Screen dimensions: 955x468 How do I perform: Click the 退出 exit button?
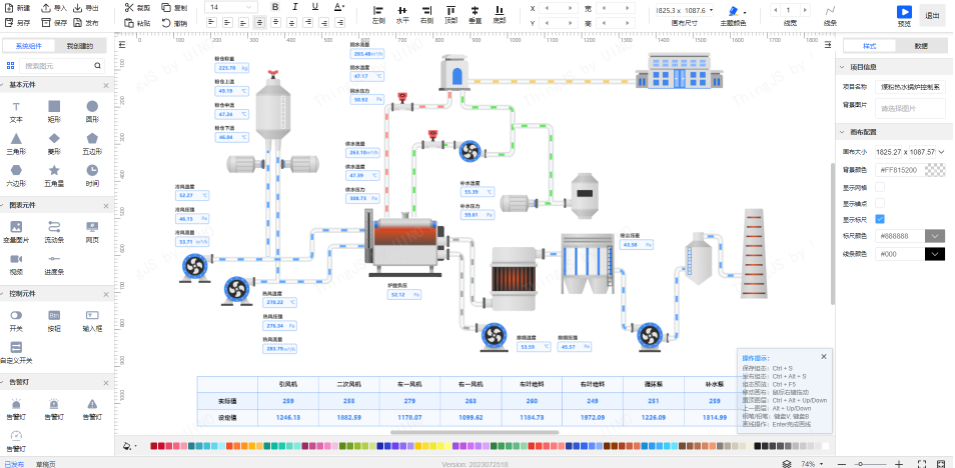pos(932,15)
